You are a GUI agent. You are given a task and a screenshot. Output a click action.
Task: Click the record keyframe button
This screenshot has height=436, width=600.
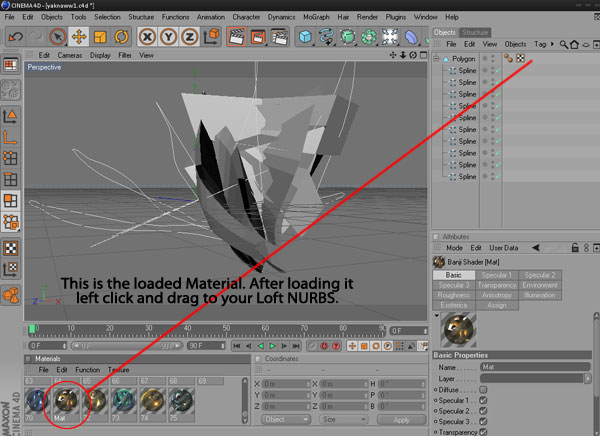tap(324, 346)
